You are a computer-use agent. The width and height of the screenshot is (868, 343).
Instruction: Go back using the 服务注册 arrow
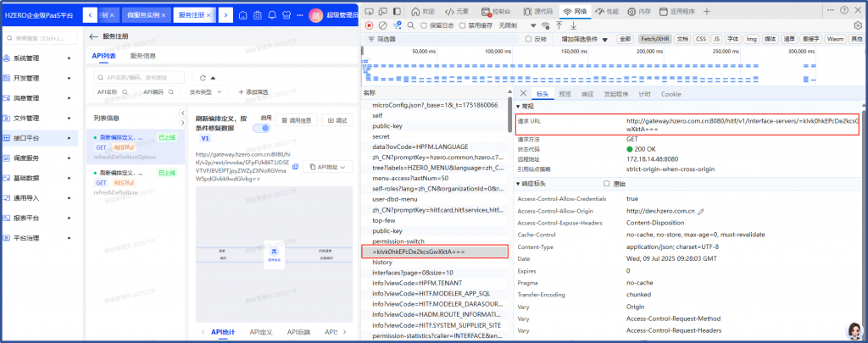94,37
